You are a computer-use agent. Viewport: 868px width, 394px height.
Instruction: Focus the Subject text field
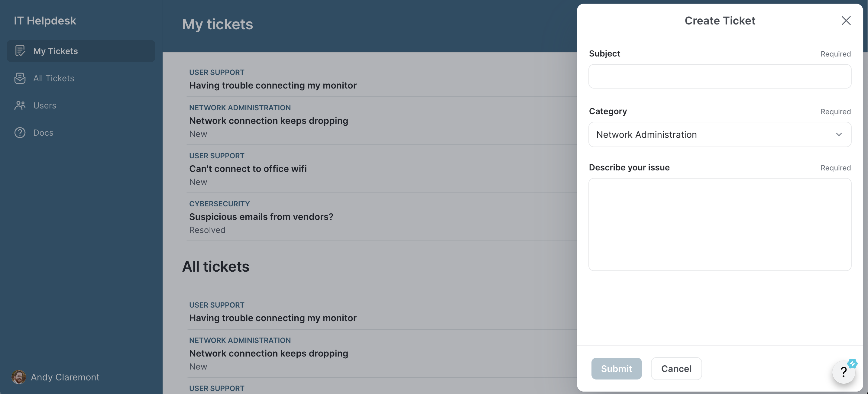720,76
